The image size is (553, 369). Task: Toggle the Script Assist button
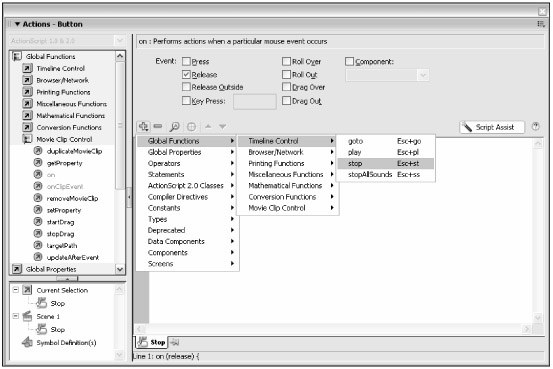click(x=492, y=127)
